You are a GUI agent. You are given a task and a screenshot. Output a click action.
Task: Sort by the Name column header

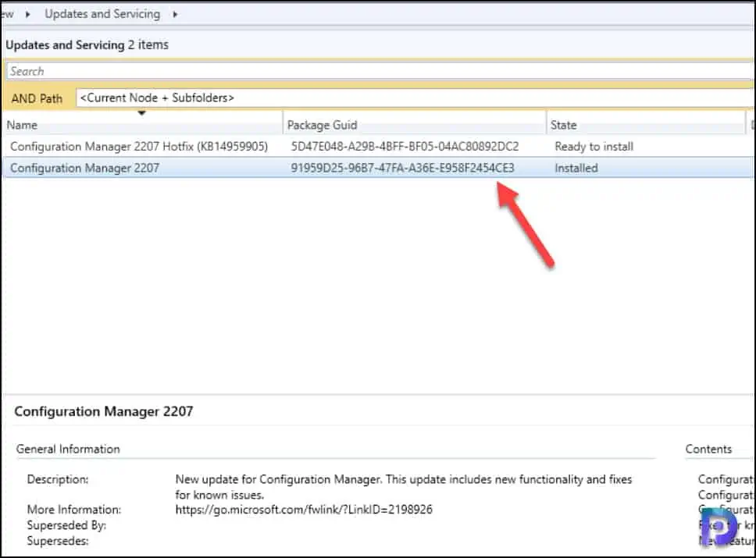(x=143, y=125)
